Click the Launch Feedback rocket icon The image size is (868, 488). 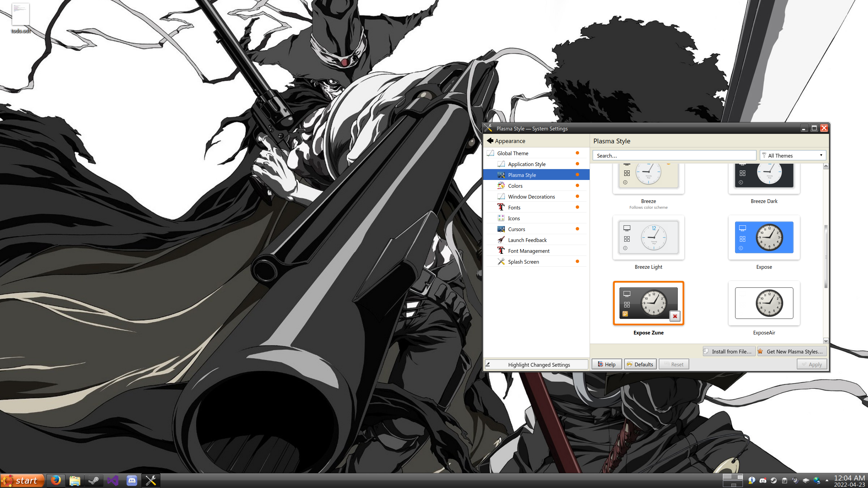pos(501,240)
